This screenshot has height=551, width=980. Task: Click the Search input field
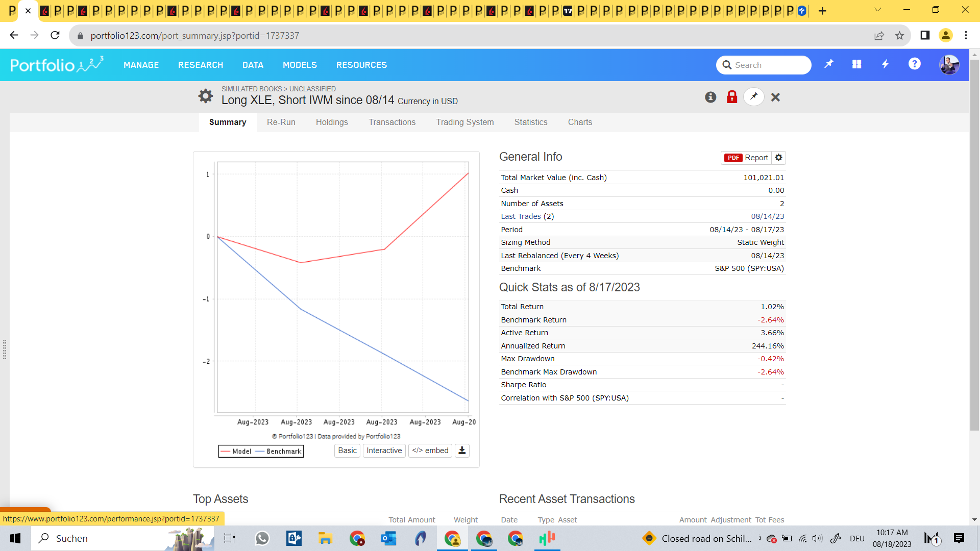(x=769, y=65)
